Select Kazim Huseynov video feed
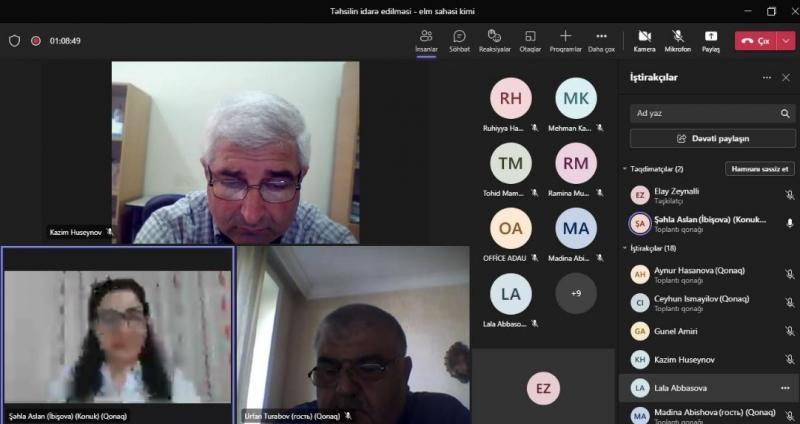The width and height of the screenshot is (800, 424). click(235, 153)
